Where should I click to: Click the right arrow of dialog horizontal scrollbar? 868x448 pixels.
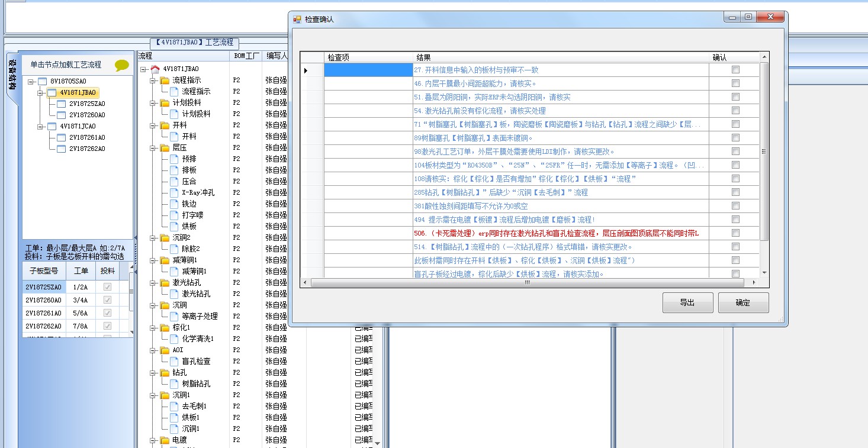[x=754, y=283]
